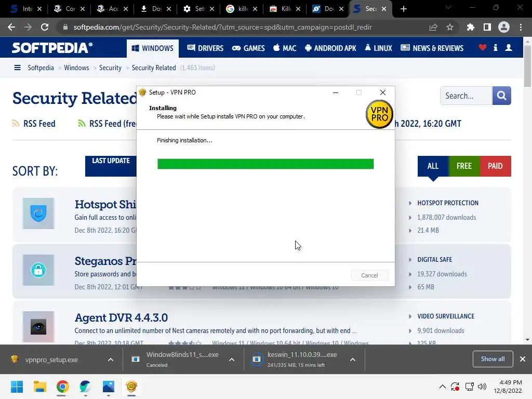
Task: Click the address bar URL
Action: tap(222, 27)
